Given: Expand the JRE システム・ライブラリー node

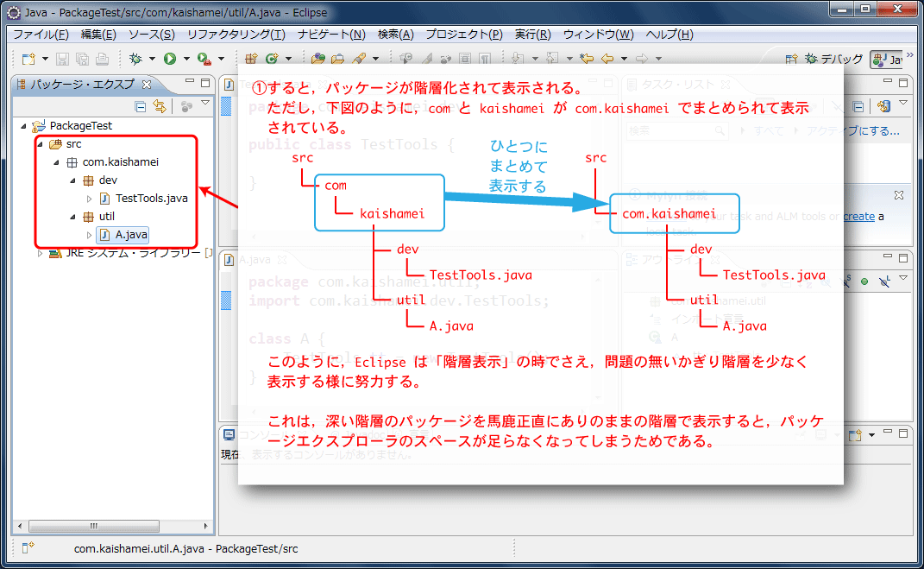Looking at the screenshot, I should point(40,253).
